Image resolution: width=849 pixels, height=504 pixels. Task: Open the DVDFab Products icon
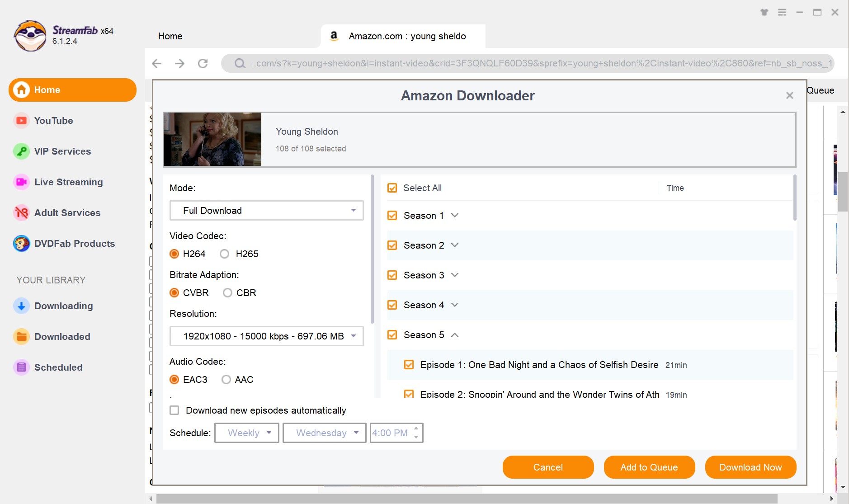(x=21, y=244)
